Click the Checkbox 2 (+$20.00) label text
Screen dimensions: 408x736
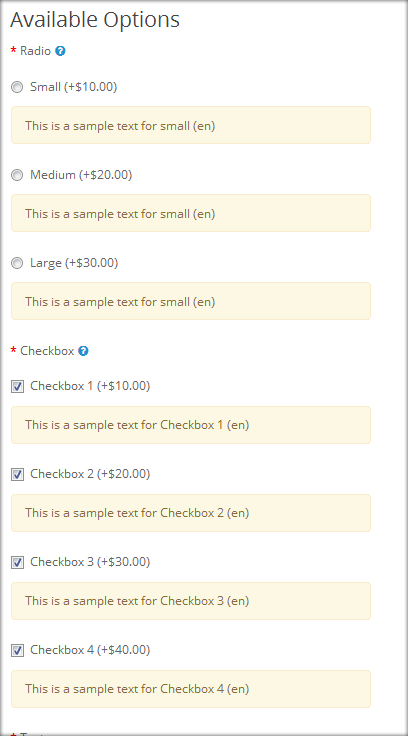pyautogui.click(x=90, y=474)
